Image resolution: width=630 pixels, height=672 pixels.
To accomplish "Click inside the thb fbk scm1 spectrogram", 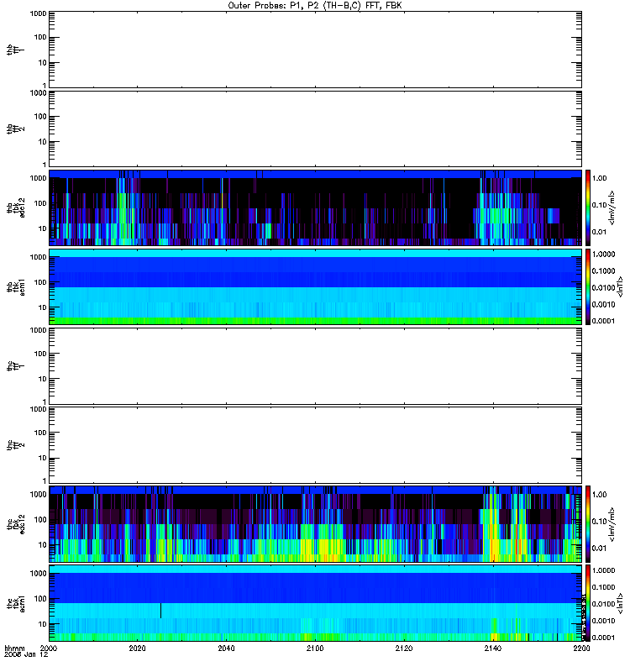I will pyautogui.click(x=315, y=286).
